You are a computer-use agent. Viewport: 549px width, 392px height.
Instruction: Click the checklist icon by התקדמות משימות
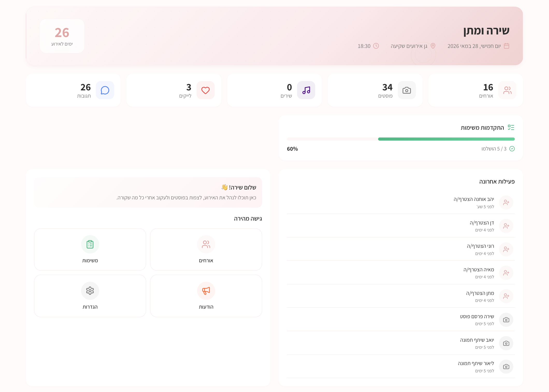[x=511, y=127]
